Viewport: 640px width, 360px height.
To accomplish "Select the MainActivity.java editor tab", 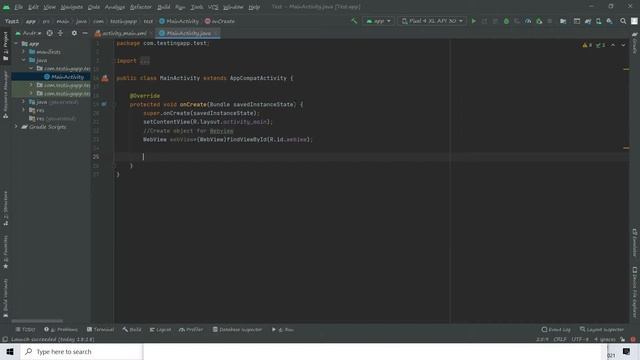I will (188, 33).
